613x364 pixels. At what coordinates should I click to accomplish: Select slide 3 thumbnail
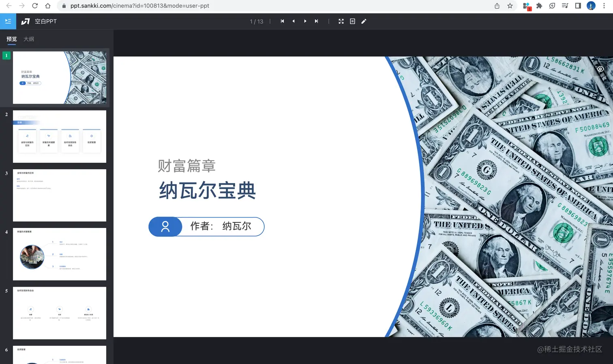tap(60, 195)
